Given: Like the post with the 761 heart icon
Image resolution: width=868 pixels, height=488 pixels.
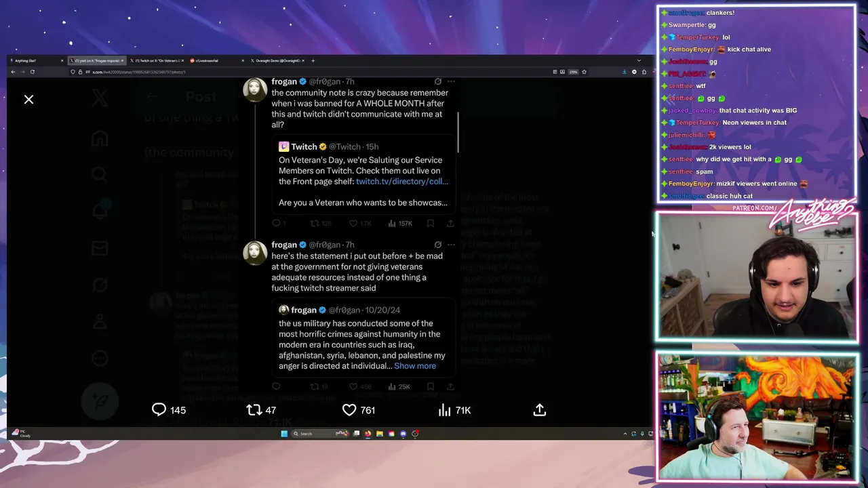Looking at the screenshot, I should point(349,409).
